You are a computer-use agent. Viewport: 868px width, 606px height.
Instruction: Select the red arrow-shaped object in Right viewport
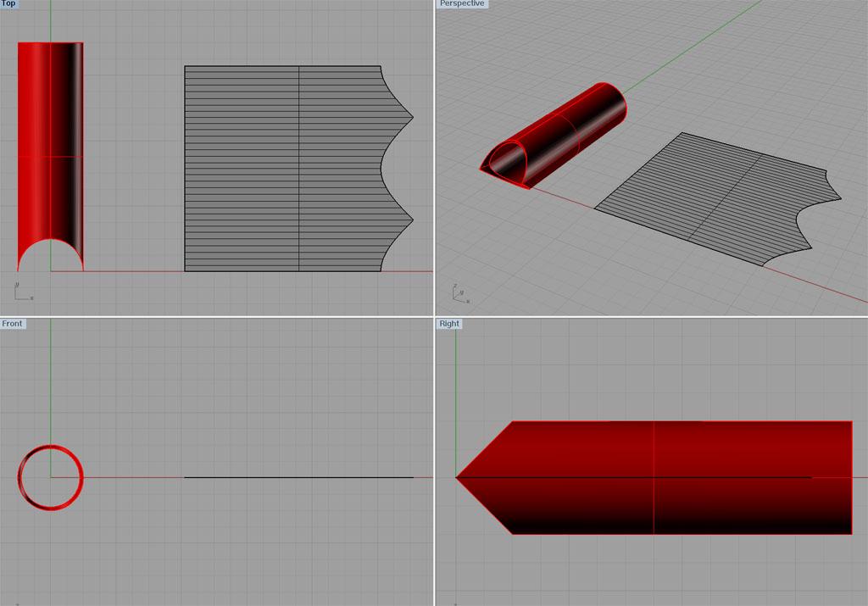[x=654, y=478]
